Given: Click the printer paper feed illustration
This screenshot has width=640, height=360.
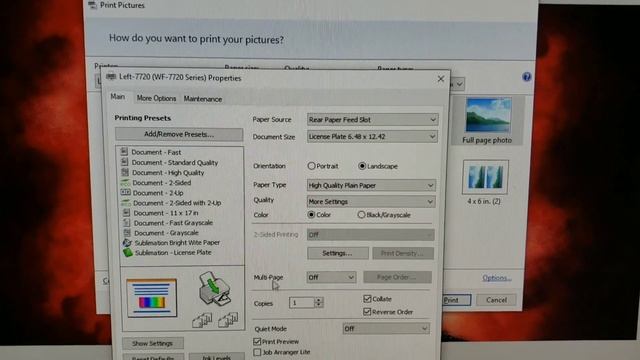Looking at the screenshot, I should pos(215,289).
